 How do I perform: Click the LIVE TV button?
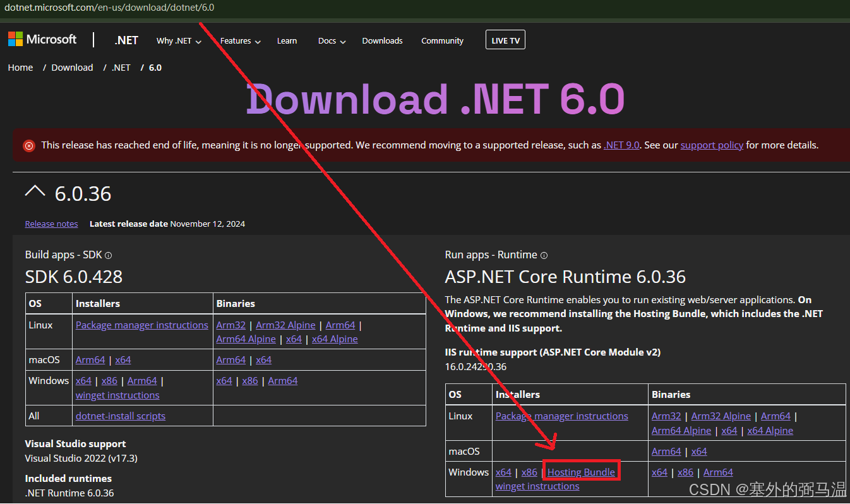click(505, 39)
